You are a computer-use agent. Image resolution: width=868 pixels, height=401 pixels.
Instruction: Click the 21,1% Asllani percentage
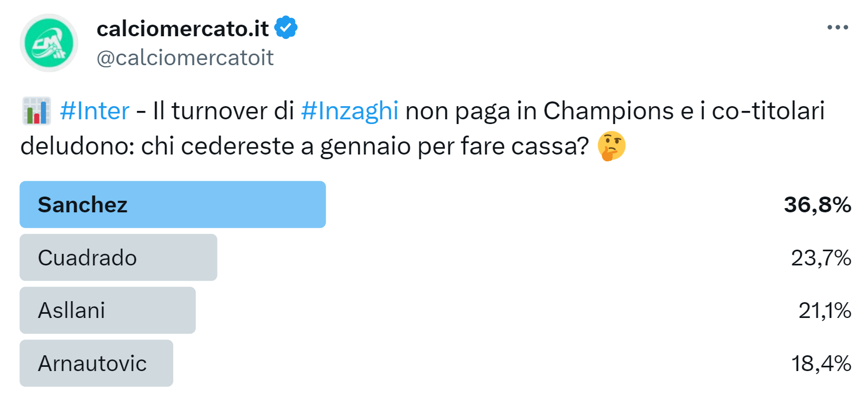tap(824, 310)
